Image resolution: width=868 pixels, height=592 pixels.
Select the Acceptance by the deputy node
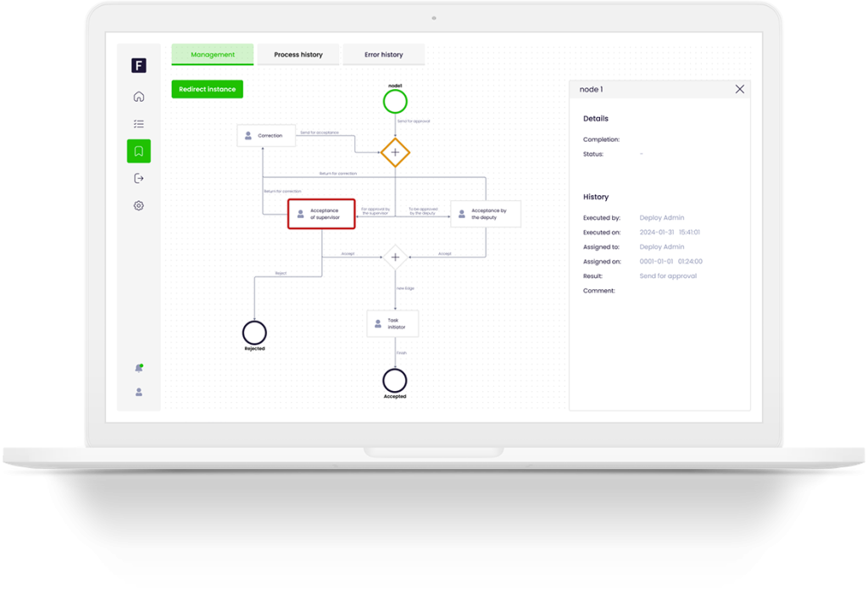click(486, 214)
